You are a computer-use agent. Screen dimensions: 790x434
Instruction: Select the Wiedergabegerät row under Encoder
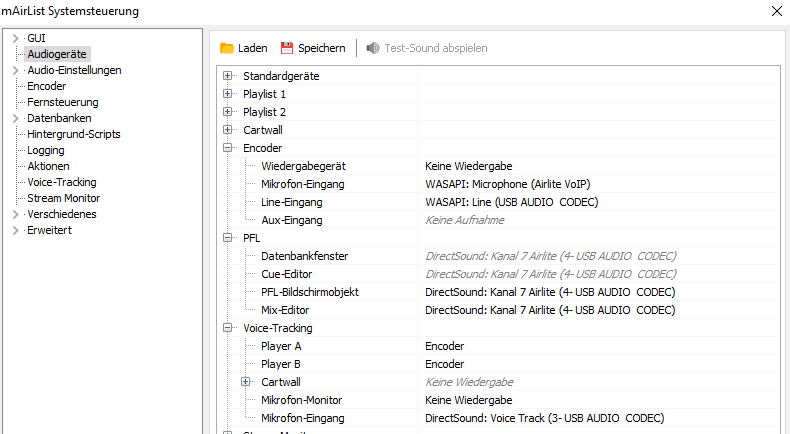pos(303,166)
